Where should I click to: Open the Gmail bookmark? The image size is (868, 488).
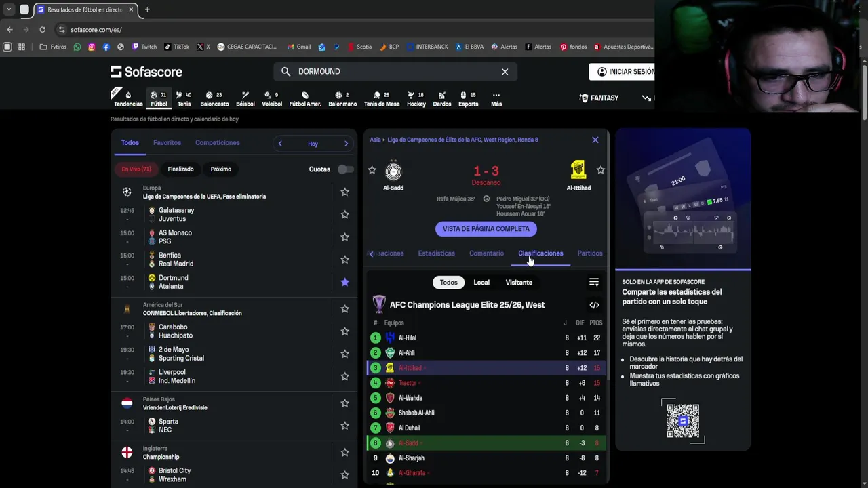click(x=299, y=47)
